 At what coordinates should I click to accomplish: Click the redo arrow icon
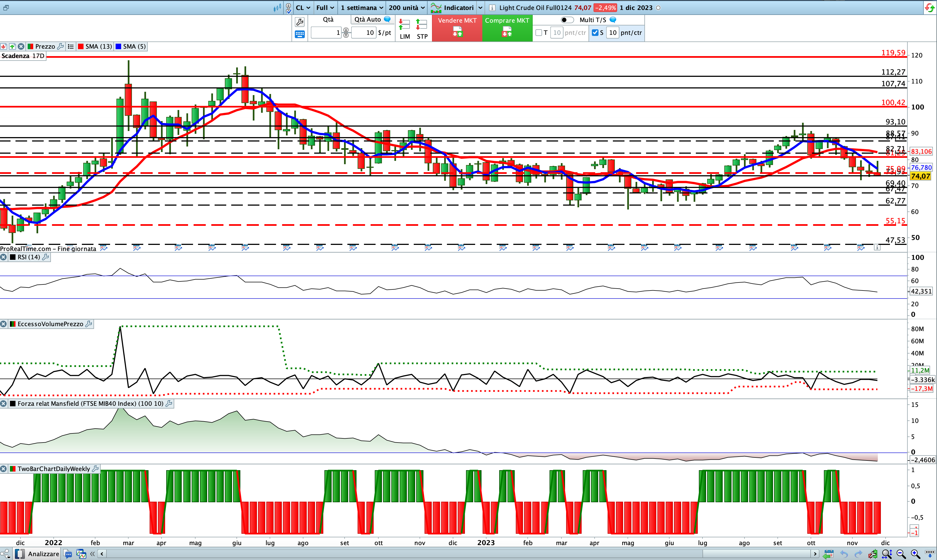(x=858, y=554)
